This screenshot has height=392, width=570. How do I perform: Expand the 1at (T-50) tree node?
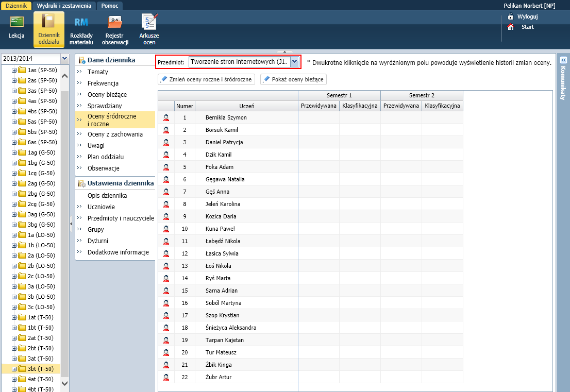coord(14,317)
